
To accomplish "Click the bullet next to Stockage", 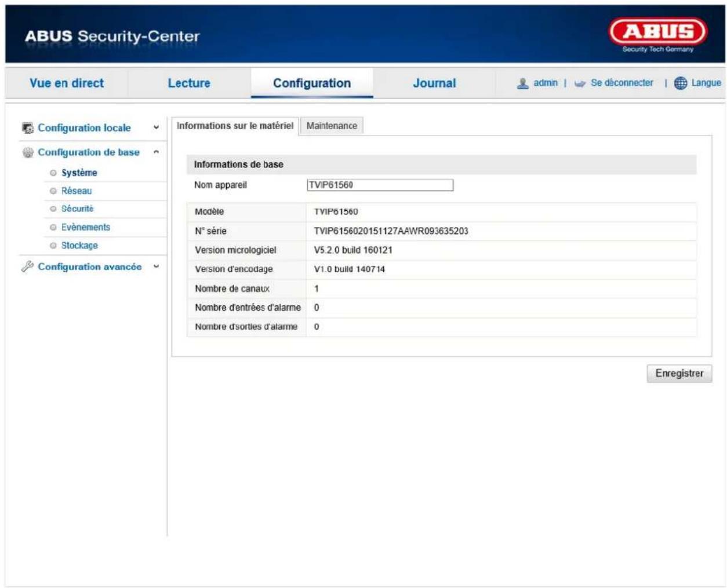I will (x=53, y=245).
